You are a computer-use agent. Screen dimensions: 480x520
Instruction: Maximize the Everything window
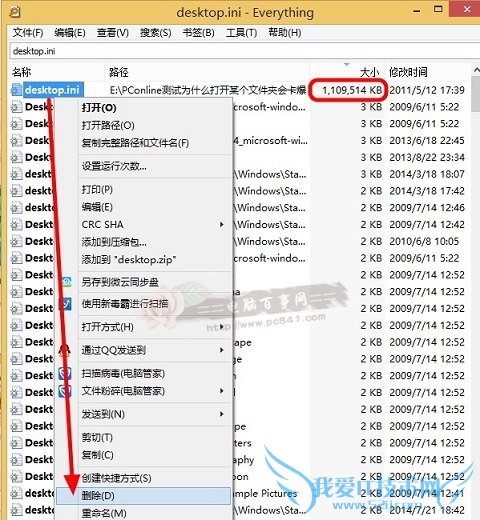pos(438,10)
